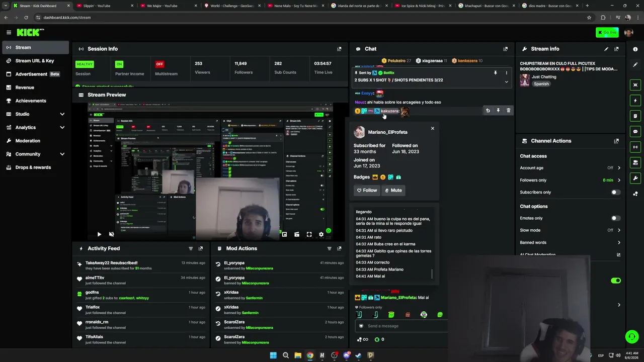Open the Moderation page

(x=35, y=141)
